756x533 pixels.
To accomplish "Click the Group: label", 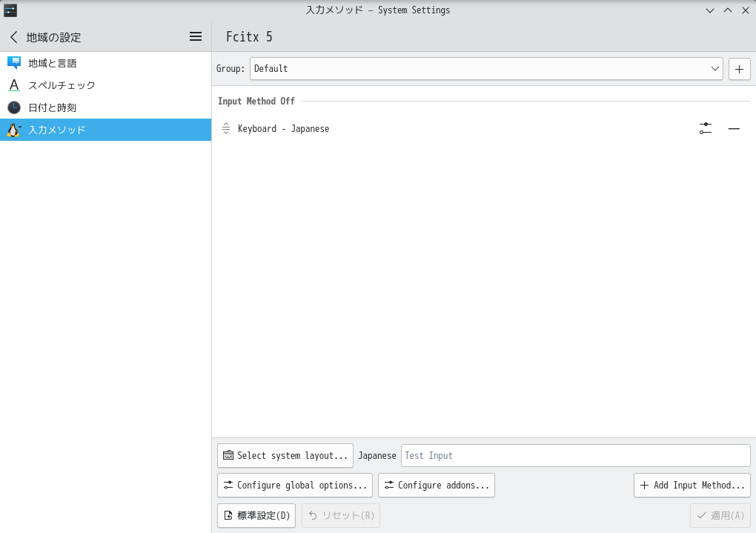I will point(231,68).
